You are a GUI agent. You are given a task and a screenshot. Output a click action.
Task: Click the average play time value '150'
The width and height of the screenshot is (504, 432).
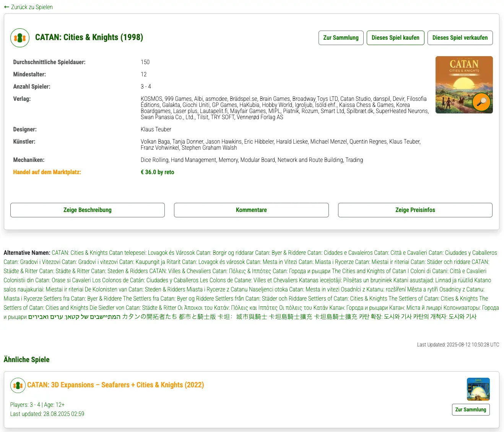145,62
